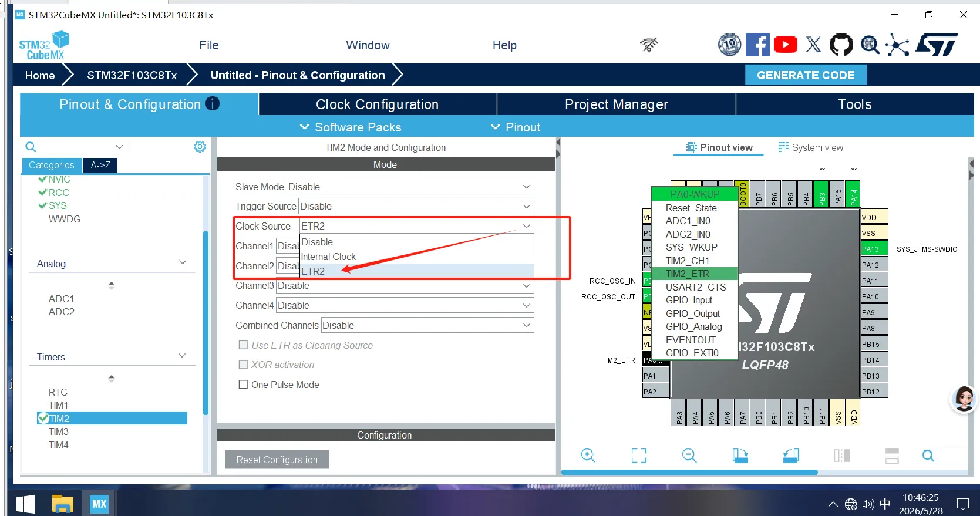
Task: Open the Trigger Source dropdown
Action: click(416, 206)
